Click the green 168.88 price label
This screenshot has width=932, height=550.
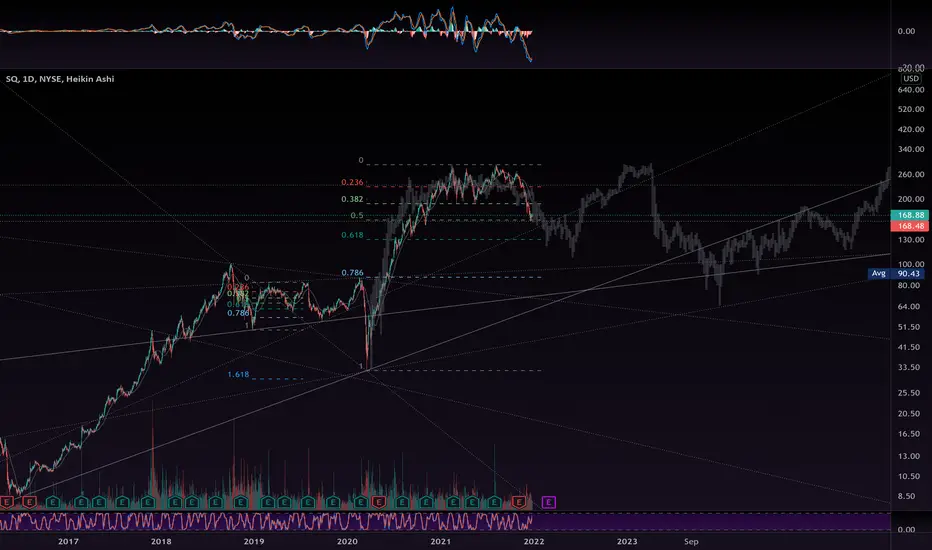[911, 215]
